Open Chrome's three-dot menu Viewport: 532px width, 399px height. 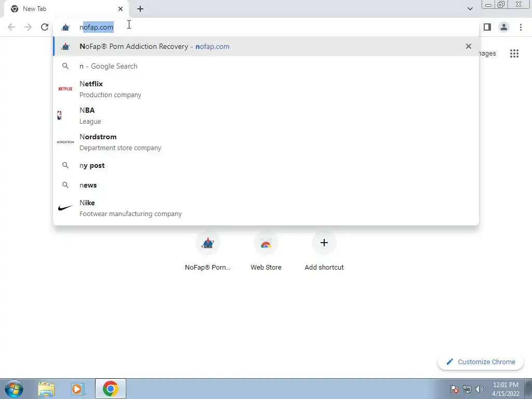[x=521, y=27]
